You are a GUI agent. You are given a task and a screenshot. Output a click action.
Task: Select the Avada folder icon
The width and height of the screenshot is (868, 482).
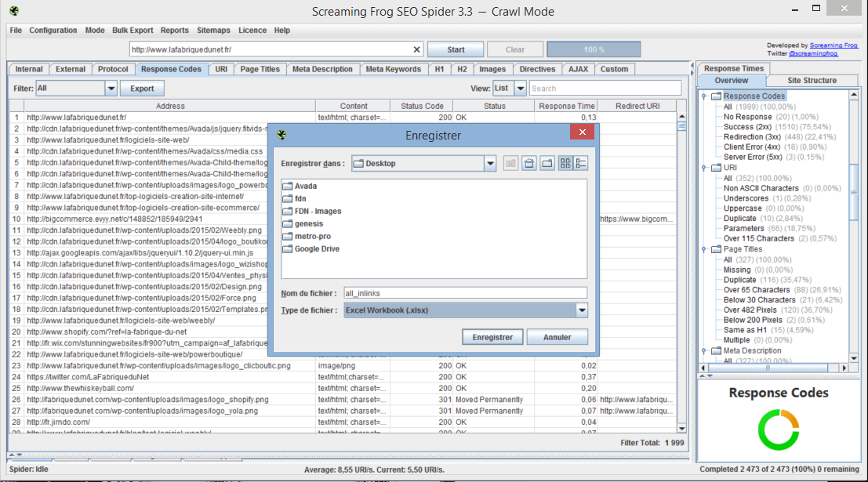point(288,187)
